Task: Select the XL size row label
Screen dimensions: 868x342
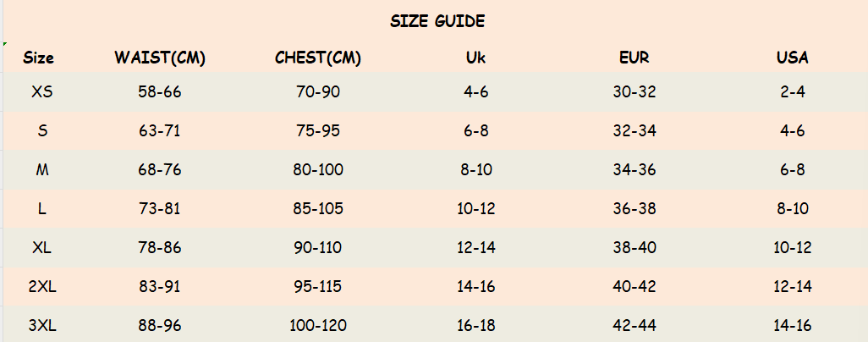Action: 41,247
